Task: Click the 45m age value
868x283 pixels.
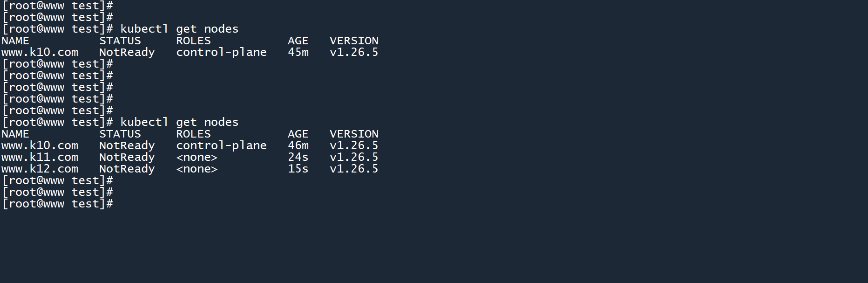Action: (298, 53)
